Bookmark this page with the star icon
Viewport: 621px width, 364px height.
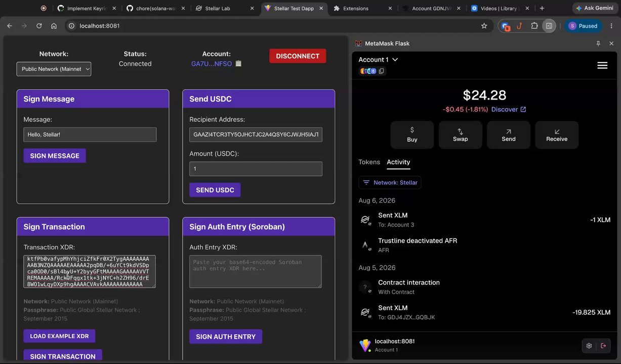[x=484, y=26]
